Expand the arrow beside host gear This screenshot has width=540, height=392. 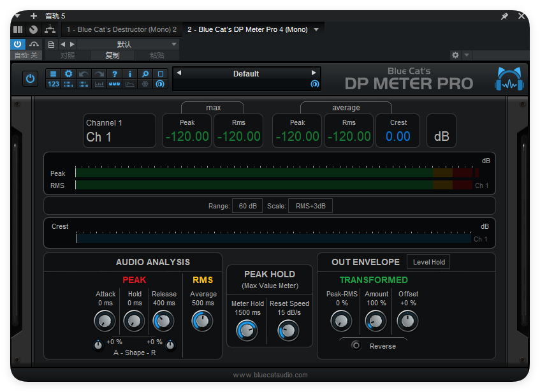tap(467, 55)
